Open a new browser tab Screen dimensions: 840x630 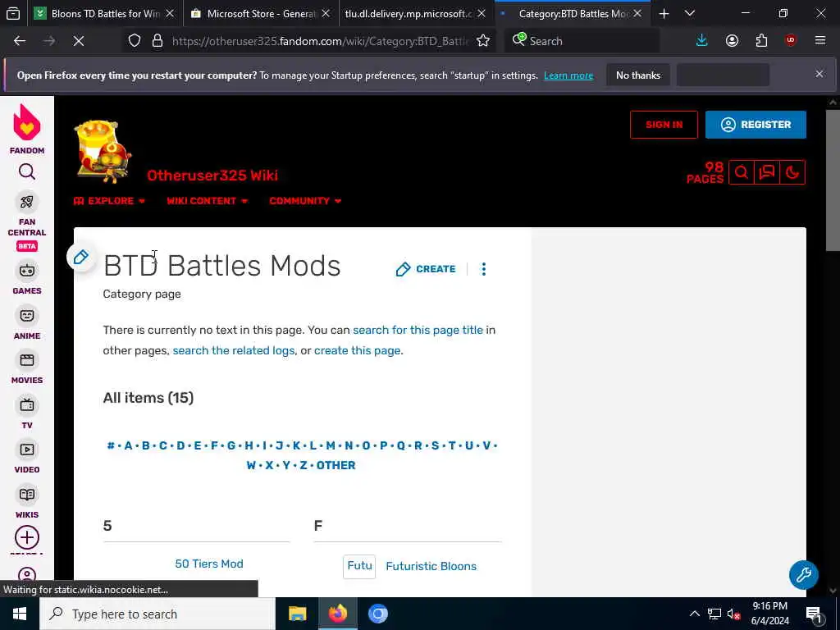click(x=664, y=14)
